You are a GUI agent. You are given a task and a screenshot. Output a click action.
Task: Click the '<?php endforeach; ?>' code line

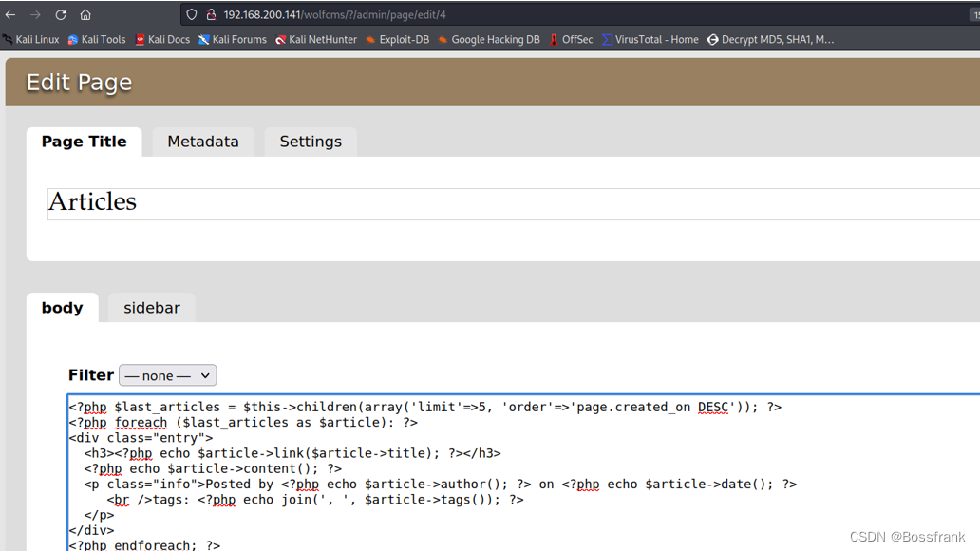pyautogui.click(x=144, y=544)
